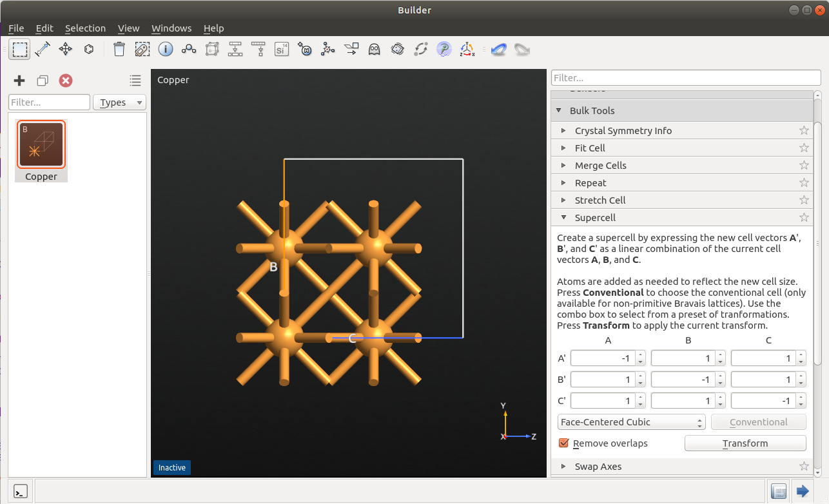The image size is (829, 504).
Task: Click the stash Filter input field
Action: click(x=49, y=102)
